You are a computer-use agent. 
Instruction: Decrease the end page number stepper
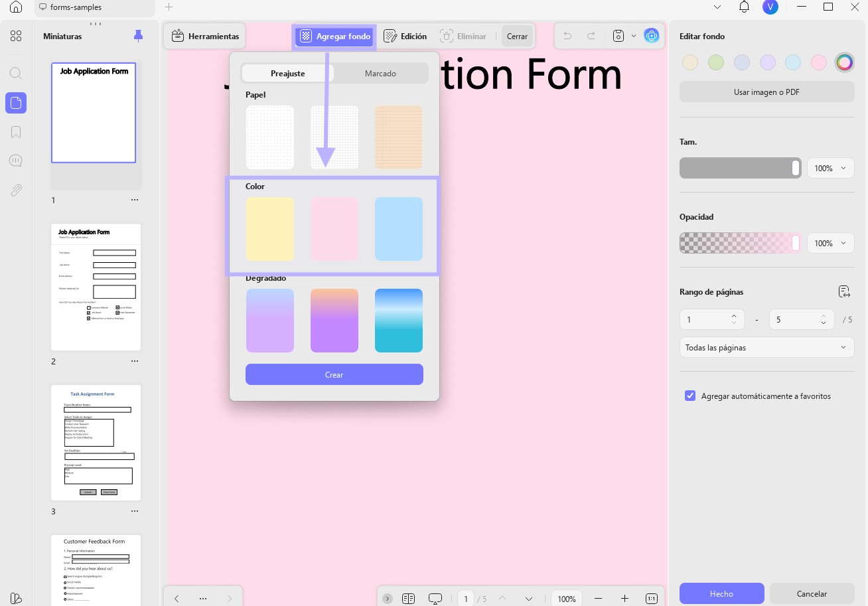pyautogui.click(x=824, y=323)
